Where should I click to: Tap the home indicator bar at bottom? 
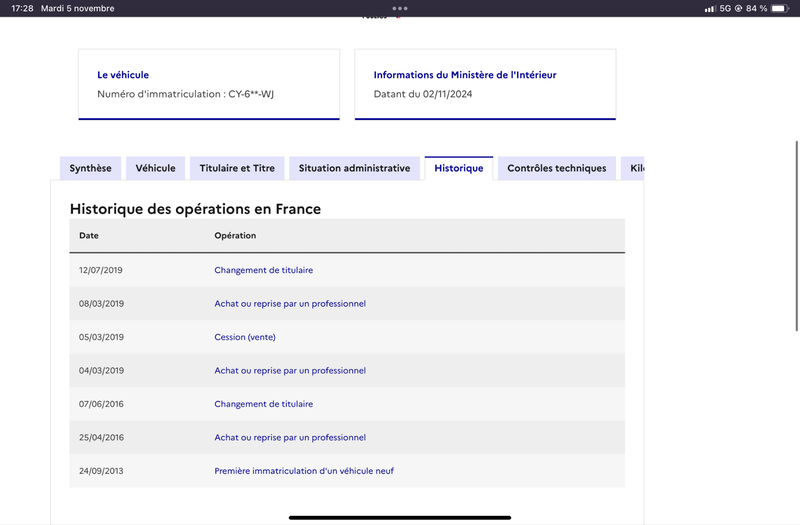(x=400, y=517)
